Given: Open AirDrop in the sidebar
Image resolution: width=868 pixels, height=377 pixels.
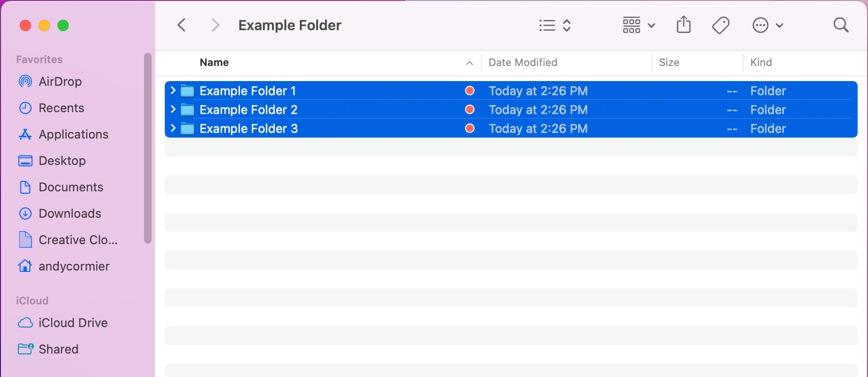Looking at the screenshot, I should 60,82.
